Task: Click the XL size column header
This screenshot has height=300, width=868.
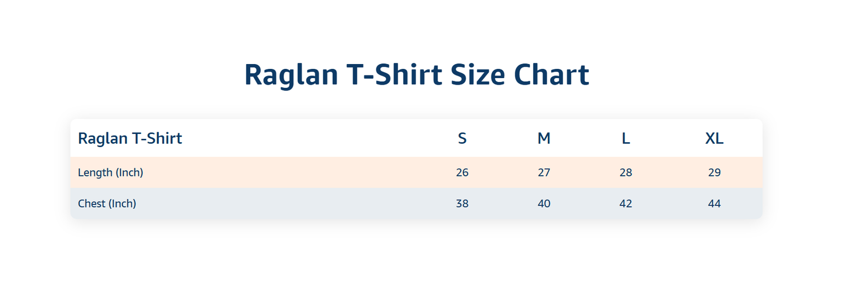Action: click(714, 138)
